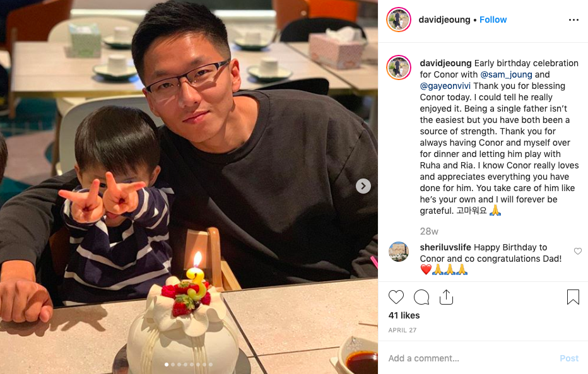Screen dimensions: 588x374
Task: Like sheriluvslife's comment with the small heart
Action: [578, 251]
